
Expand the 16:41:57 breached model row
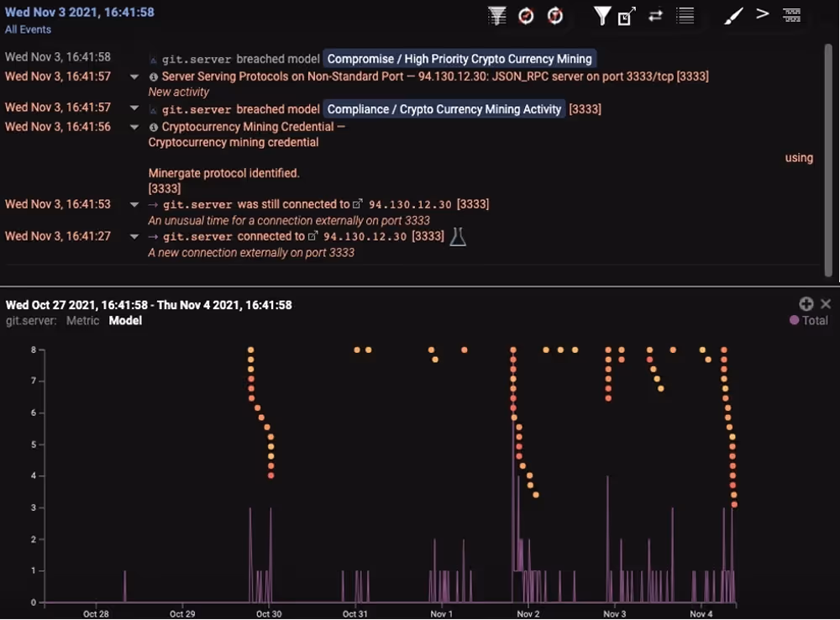(134, 108)
